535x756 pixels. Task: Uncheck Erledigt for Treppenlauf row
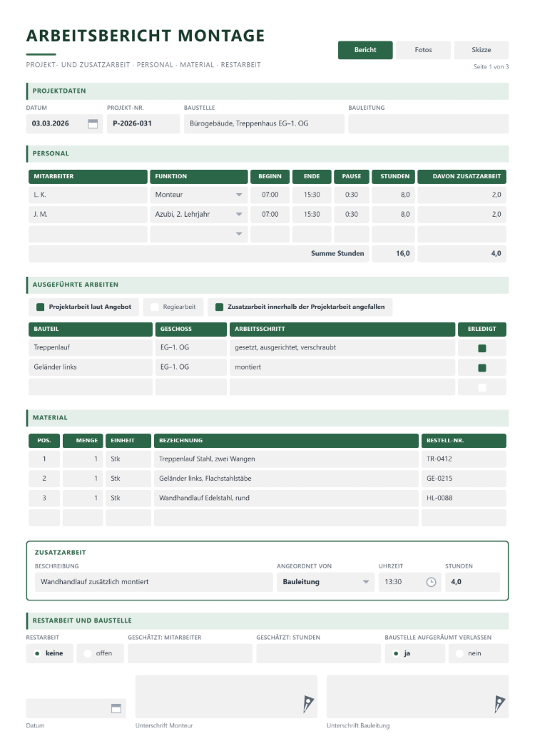point(482,348)
